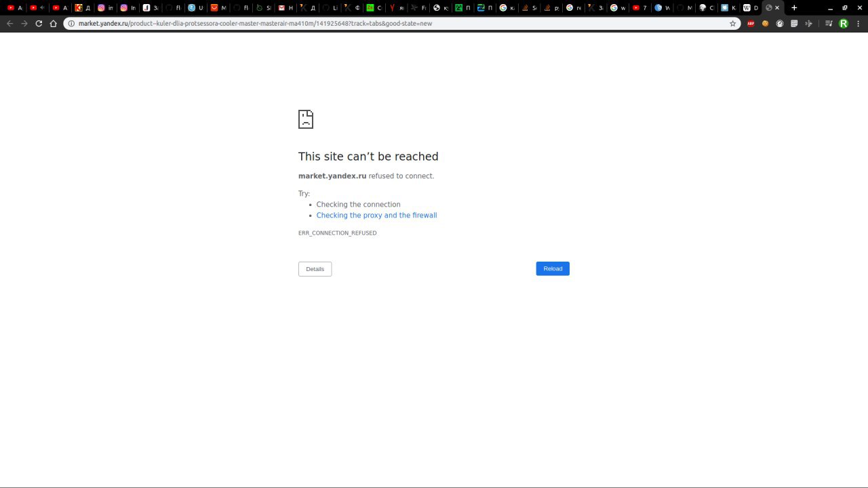The height and width of the screenshot is (488, 868).
Task: Switch to the musical note J tab
Action: click(151, 7)
